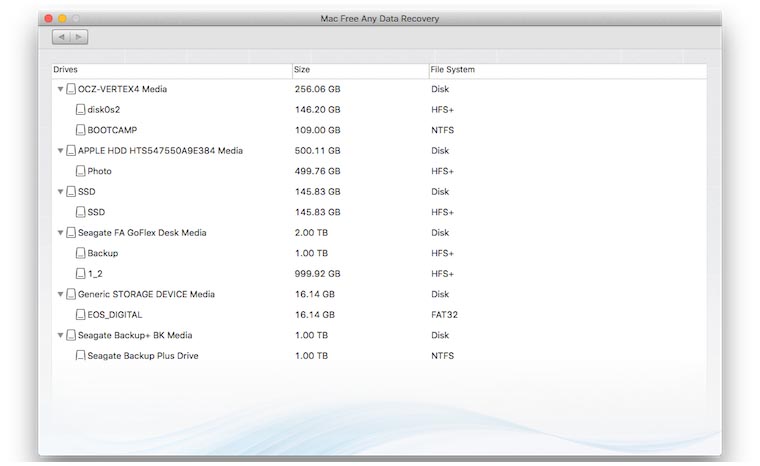The width and height of the screenshot is (760, 466).
Task: Click the BOOTCAMP partition icon
Action: coord(80,130)
